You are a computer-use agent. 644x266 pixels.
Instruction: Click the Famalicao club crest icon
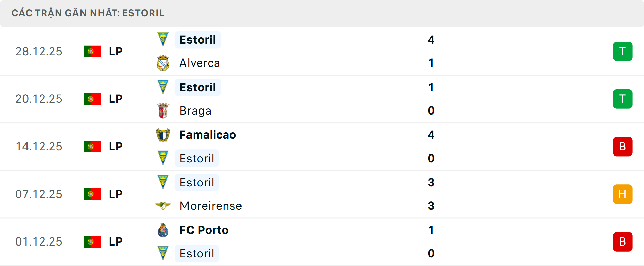163,135
